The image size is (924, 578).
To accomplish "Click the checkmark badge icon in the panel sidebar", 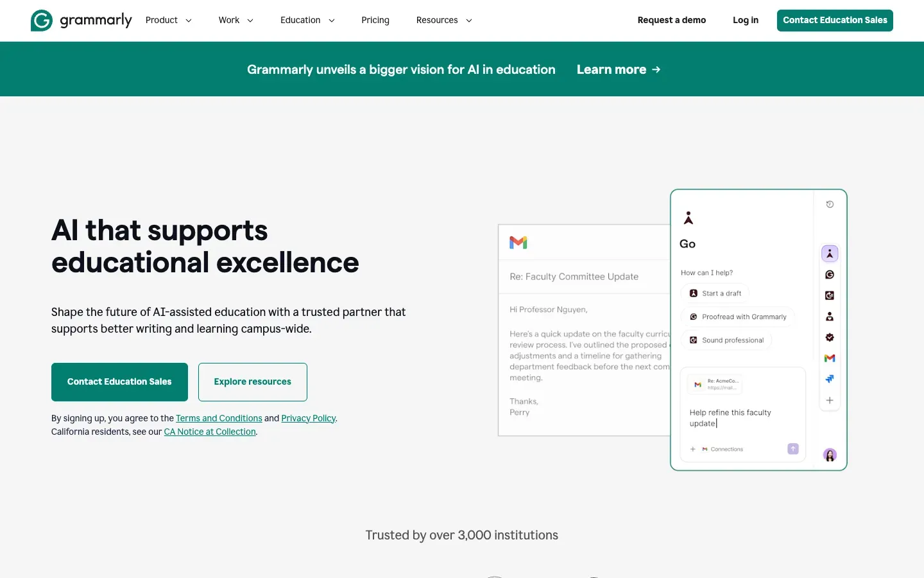I will tap(830, 337).
